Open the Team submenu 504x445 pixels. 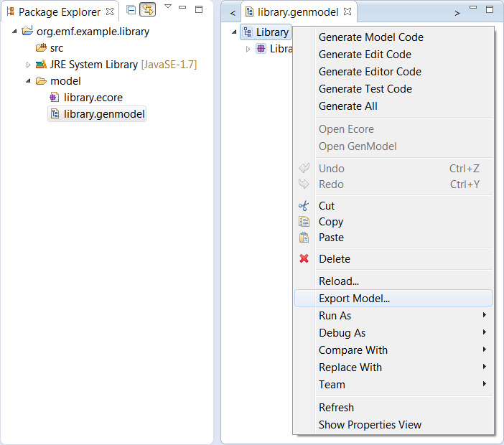click(x=393, y=385)
